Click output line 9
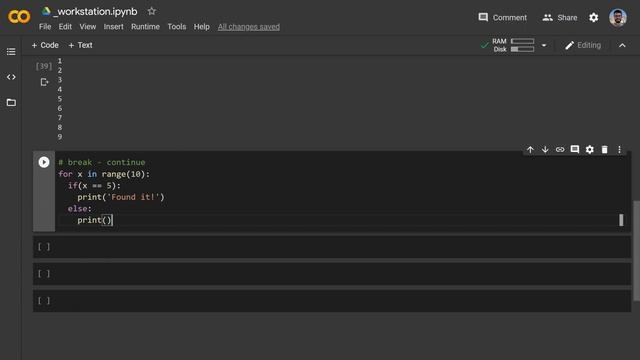This screenshot has height=360, width=640. [x=60, y=137]
